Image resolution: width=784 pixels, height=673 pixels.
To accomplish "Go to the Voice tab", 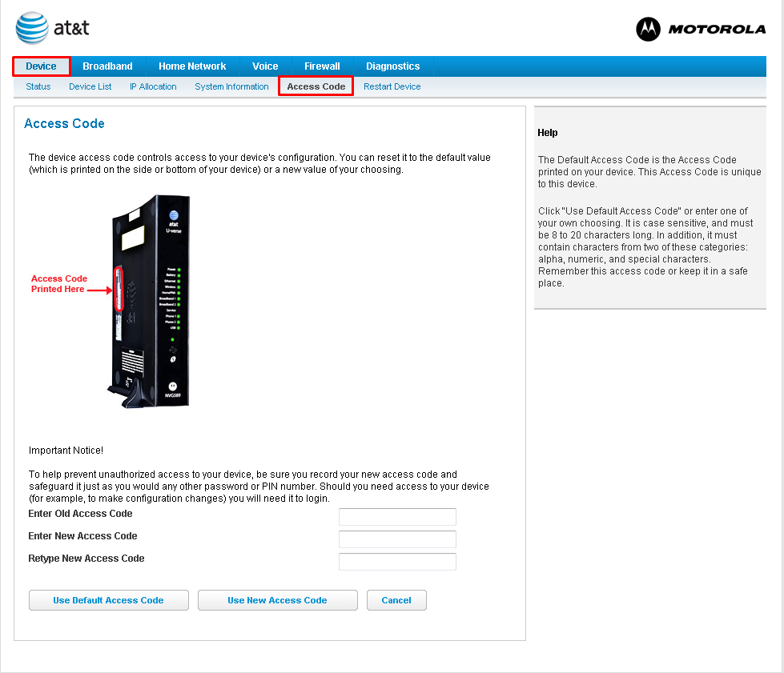I will click(x=265, y=66).
